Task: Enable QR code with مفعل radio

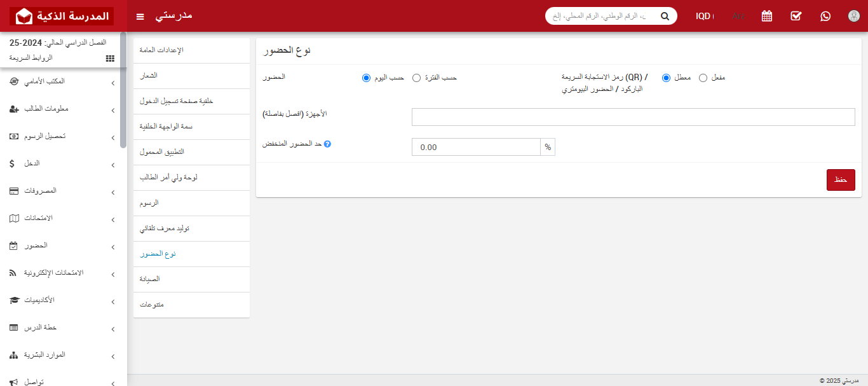Action: pyautogui.click(x=703, y=78)
